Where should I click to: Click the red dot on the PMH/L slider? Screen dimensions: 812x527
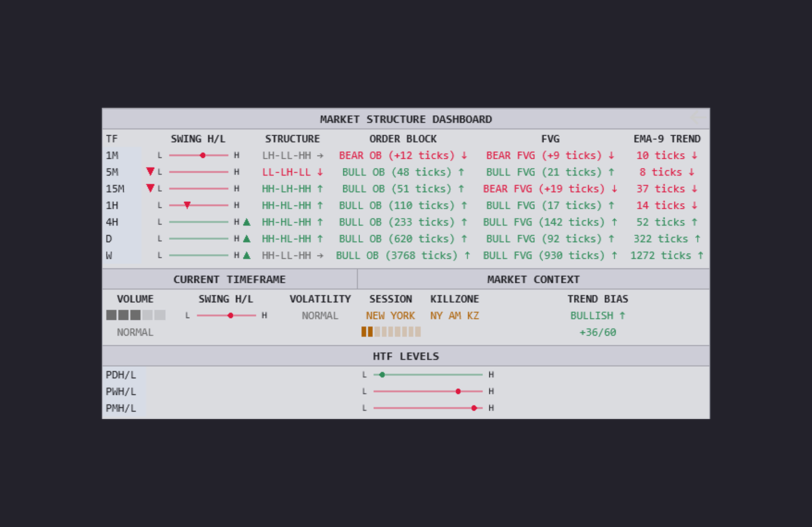coord(474,408)
